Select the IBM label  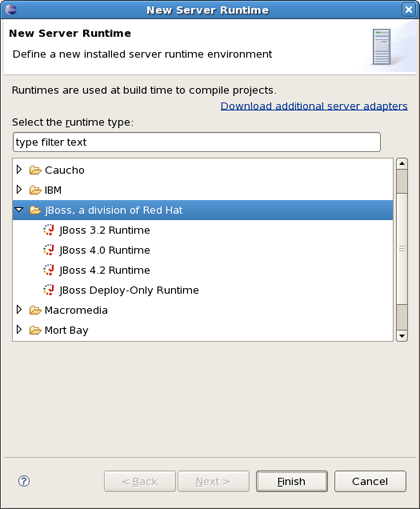(53, 190)
